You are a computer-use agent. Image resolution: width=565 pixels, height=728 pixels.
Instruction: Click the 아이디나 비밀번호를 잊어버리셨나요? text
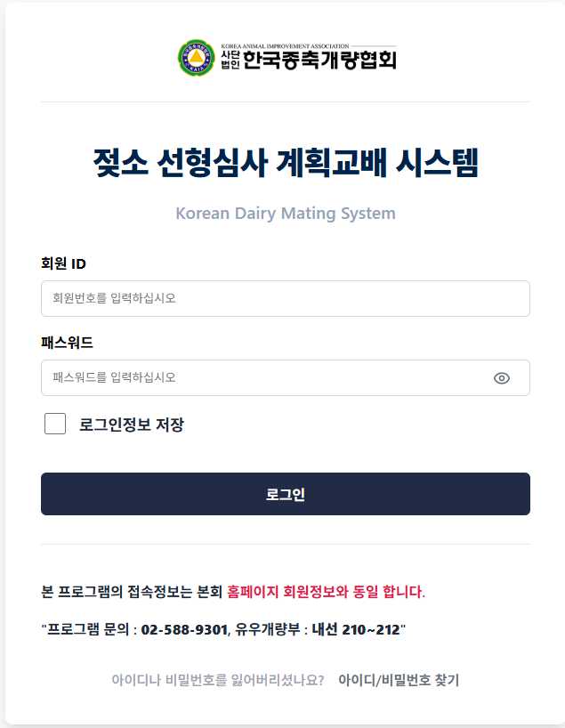click(x=217, y=680)
